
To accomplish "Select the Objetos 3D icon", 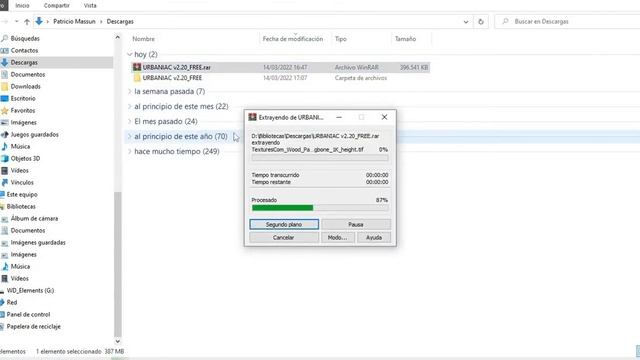I will pos(4,158).
